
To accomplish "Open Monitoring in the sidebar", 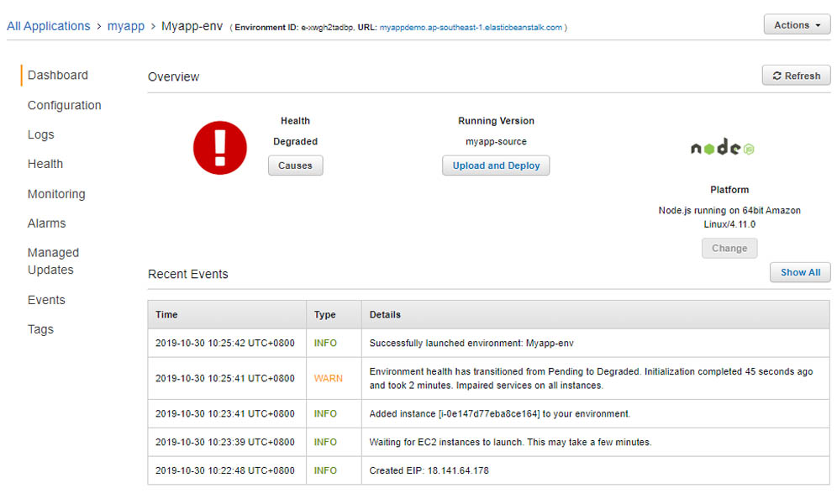I will [x=56, y=193].
